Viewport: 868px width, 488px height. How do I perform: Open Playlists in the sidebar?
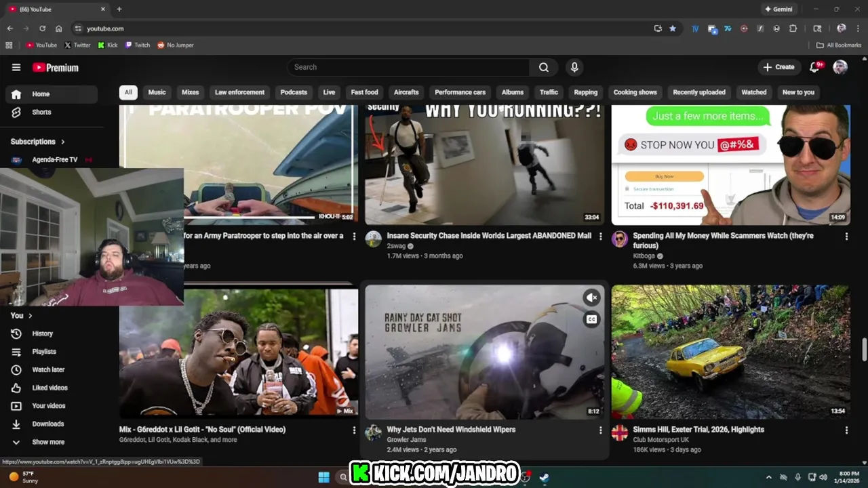52,352
